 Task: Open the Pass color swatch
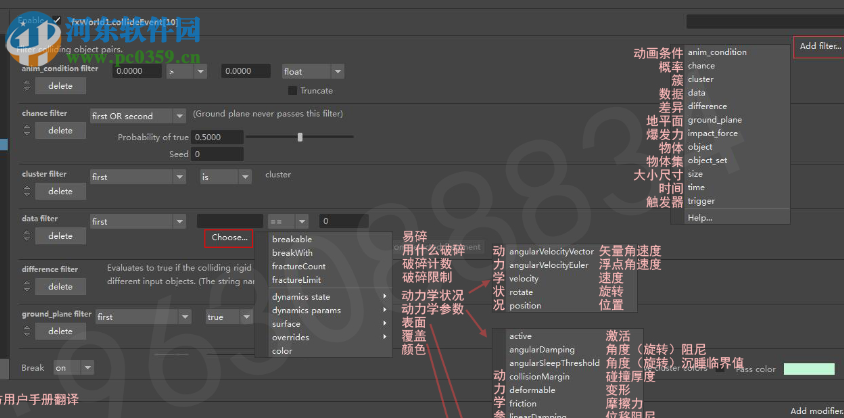pyautogui.click(x=809, y=369)
